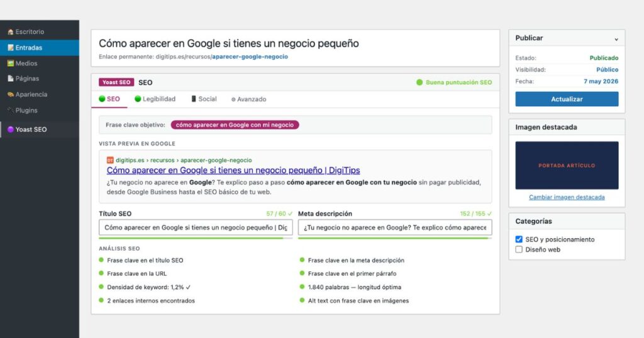Edit the 7 may 2026 date
644x338 pixels.
tap(601, 81)
